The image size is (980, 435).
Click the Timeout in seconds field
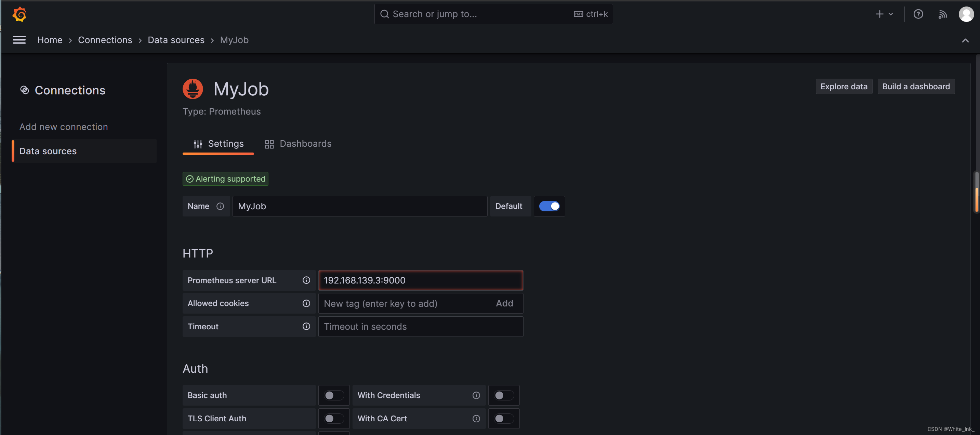(x=420, y=327)
